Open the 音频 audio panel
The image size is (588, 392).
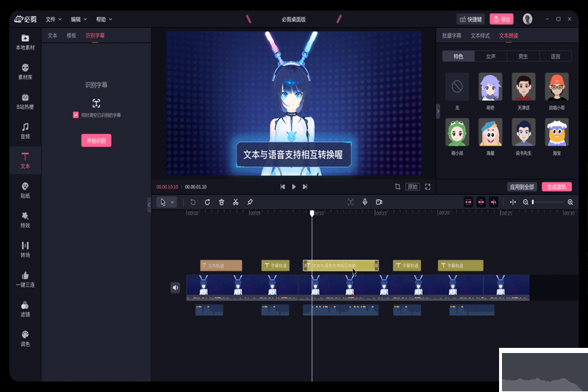(25, 130)
